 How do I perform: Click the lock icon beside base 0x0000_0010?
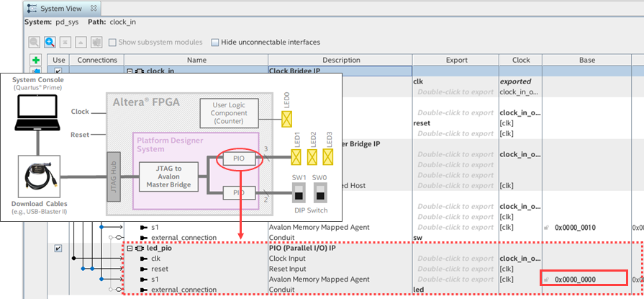click(x=548, y=227)
